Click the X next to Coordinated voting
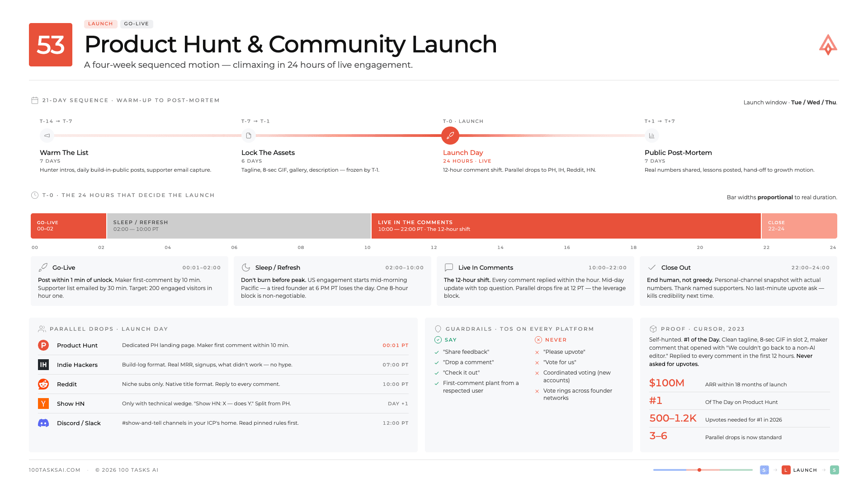Screen dimensions: 868x488 coord(537,373)
